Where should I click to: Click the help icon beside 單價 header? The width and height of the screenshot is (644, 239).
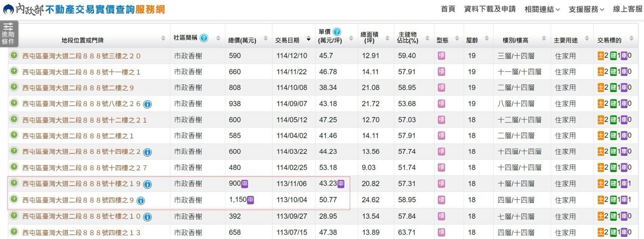[337, 32]
